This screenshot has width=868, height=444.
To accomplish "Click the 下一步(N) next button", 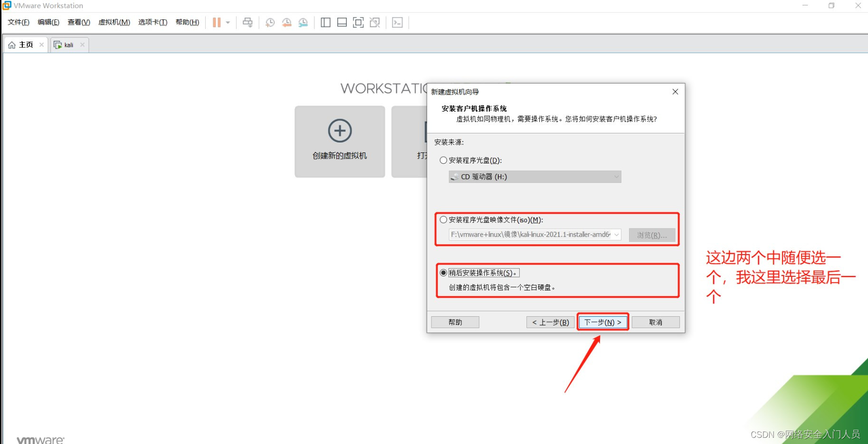I will [x=603, y=322].
